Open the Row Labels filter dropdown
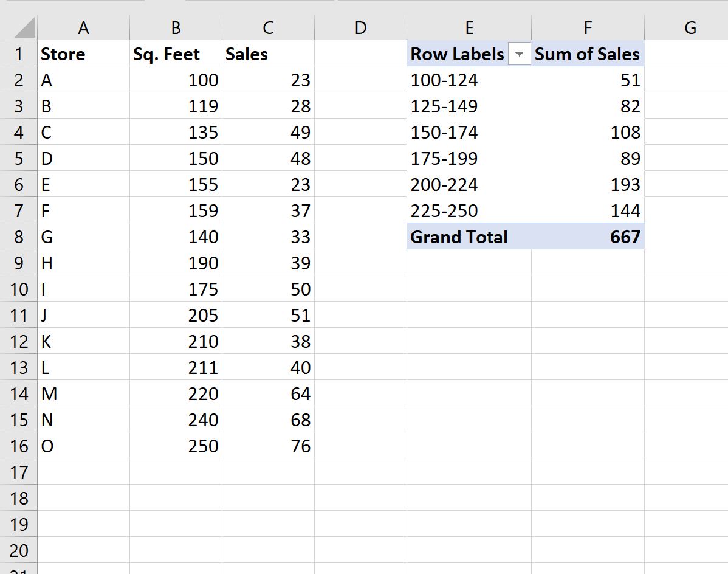The height and width of the screenshot is (574, 728). pyautogui.click(x=519, y=54)
